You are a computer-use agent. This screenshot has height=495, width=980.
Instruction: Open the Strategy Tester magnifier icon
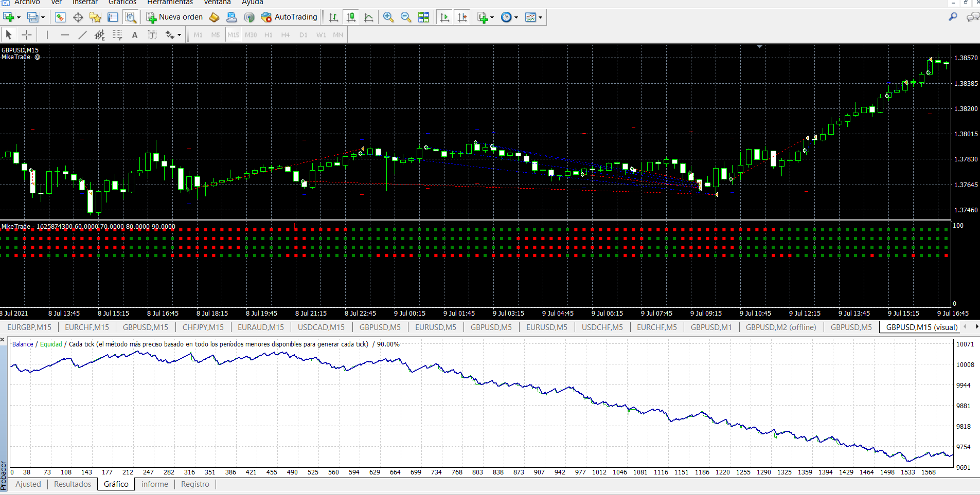coord(131,17)
